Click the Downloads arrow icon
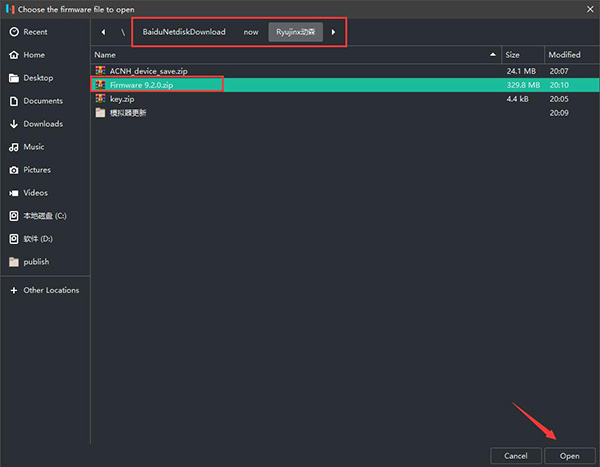 pyautogui.click(x=14, y=124)
